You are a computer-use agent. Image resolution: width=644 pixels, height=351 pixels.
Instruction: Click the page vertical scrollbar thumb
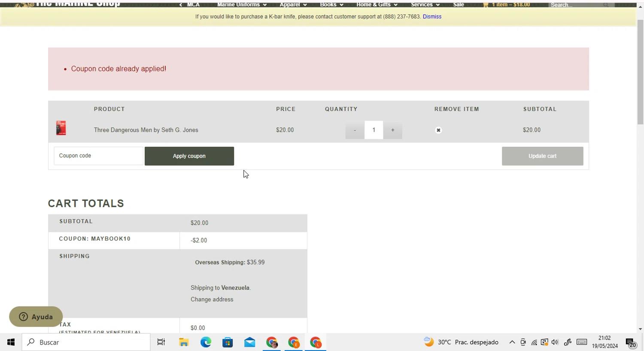[x=640, y=72]
